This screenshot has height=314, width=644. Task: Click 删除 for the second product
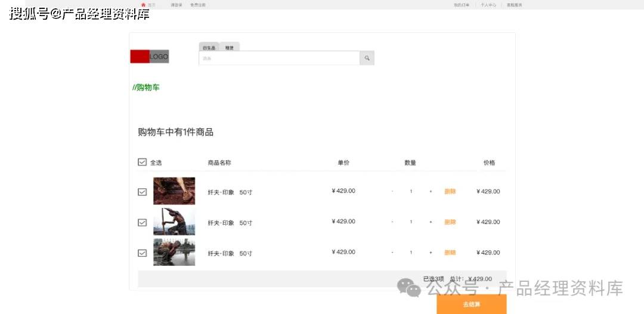coord(450,222)
